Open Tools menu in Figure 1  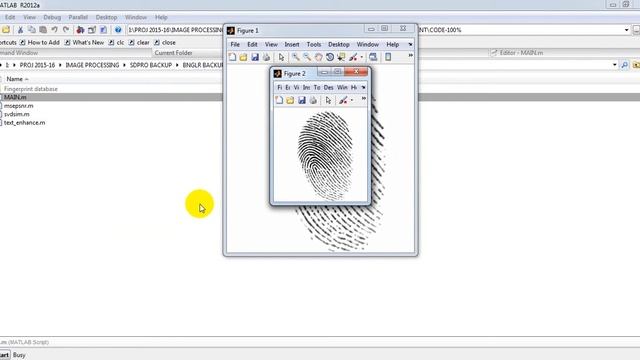click(x=314, y=44)
